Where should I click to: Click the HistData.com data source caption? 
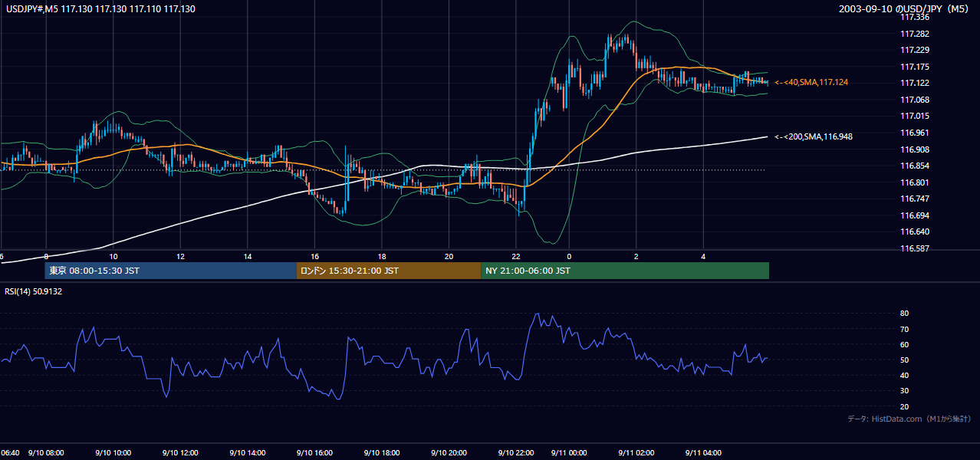(909, 419)
